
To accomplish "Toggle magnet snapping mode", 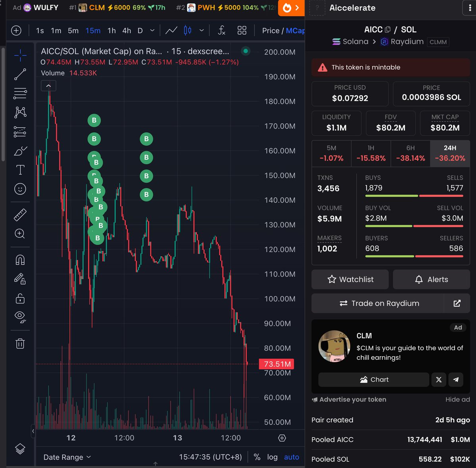I will [x=20, y=260].
